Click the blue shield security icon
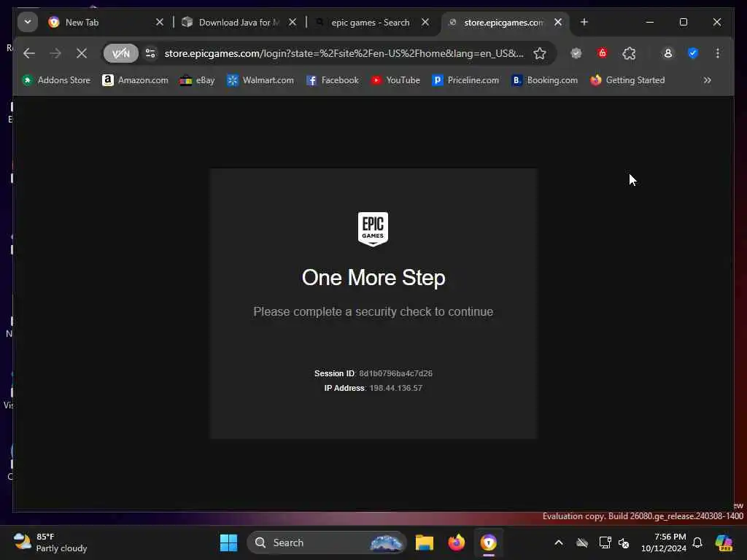747x560 pixels. (x=693, y=53)
